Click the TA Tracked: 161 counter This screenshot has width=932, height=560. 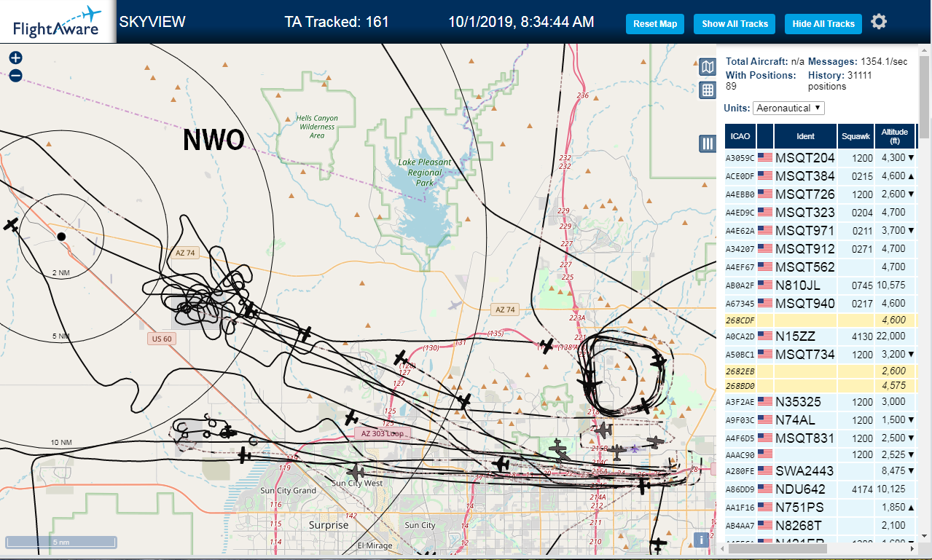(x=337, y=22)
